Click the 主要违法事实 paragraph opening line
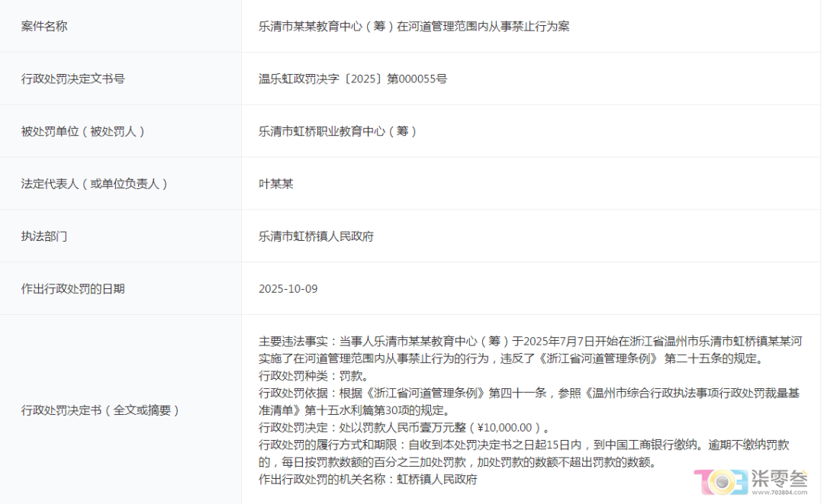Image resolution: width=824 pixels, height=504 pixels. click(x=530, y=341)
